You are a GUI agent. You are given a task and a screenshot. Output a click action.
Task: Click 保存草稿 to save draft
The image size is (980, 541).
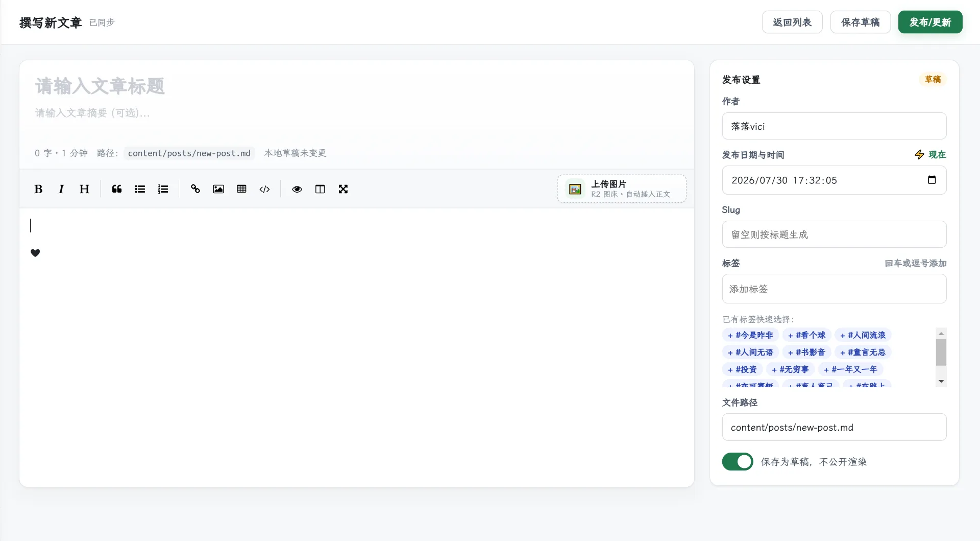[x=861, y=22]
